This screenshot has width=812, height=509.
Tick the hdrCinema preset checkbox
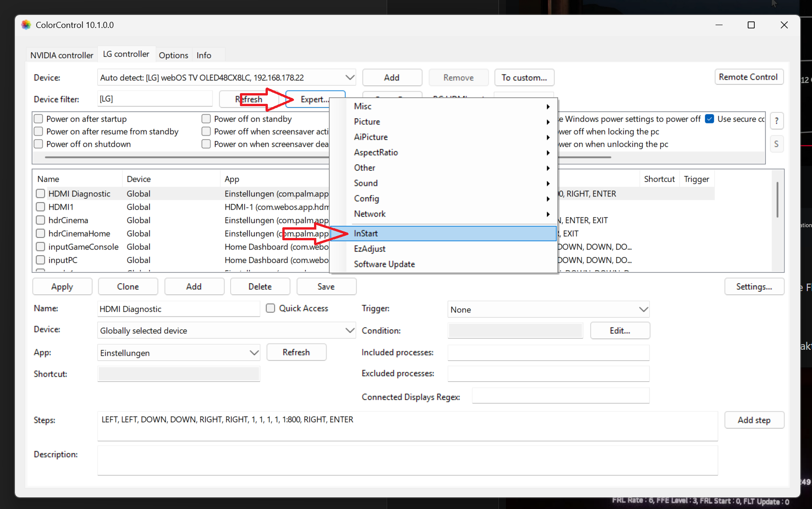41,220
